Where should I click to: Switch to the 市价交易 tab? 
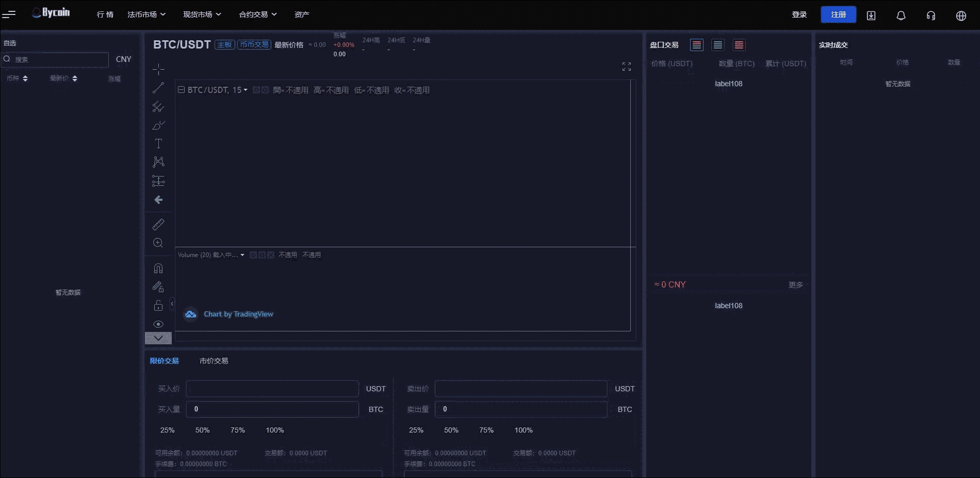[214, 361]
